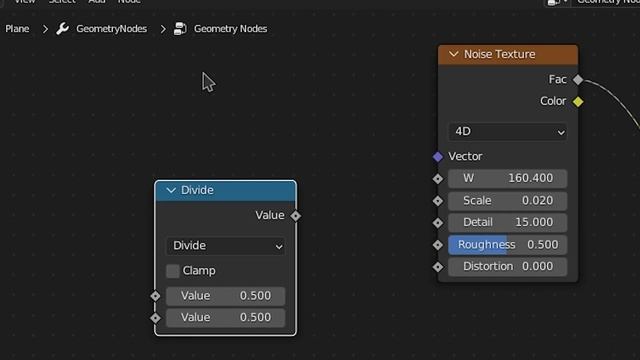Click the second Value input socket on Divide
The height and width of the screenshot is (360, 640).
pyautogui.click(x=155, y=318)
